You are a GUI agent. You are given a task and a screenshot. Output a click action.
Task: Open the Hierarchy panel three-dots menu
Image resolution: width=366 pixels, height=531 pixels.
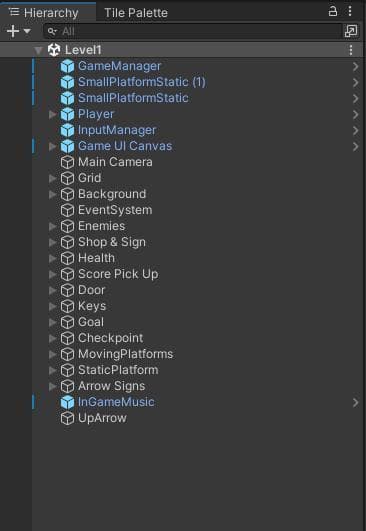(x=350, y=11)
